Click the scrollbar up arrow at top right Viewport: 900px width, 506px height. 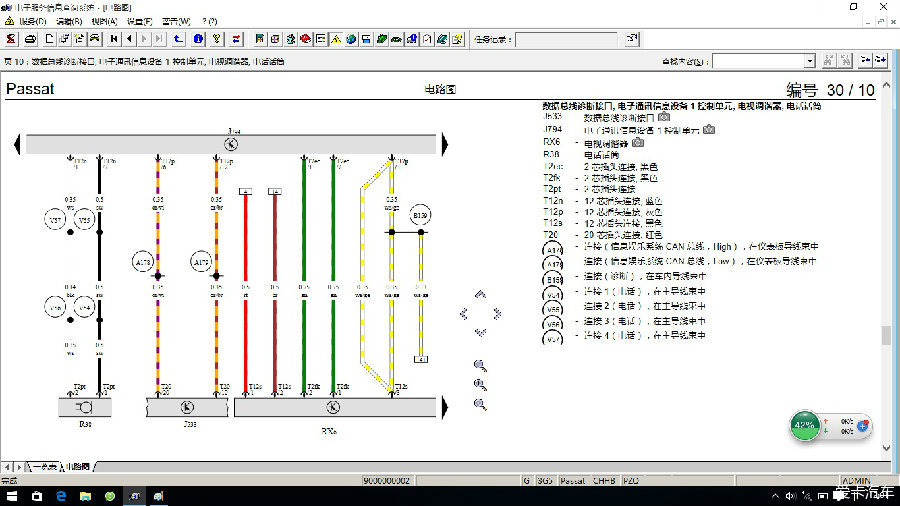coord(886,85)
